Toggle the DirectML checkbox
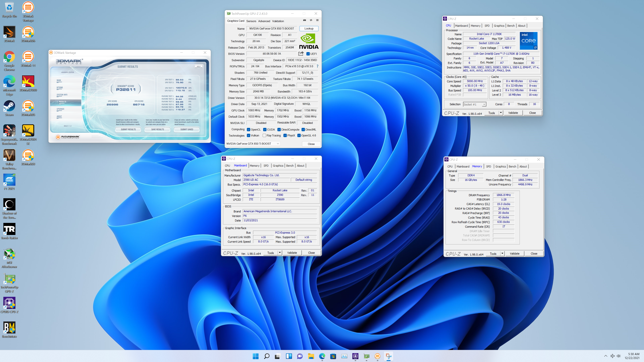644x362 pixels. tap(303, 129)
